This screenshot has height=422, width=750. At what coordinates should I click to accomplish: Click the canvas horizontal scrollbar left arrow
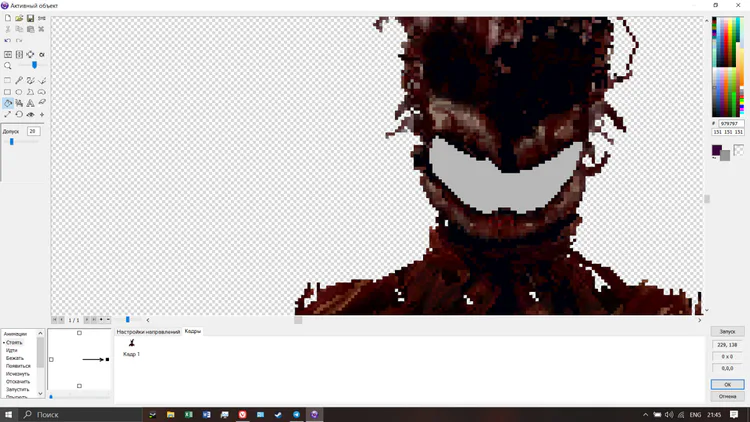pyautogui.click(x=148, y=320)
